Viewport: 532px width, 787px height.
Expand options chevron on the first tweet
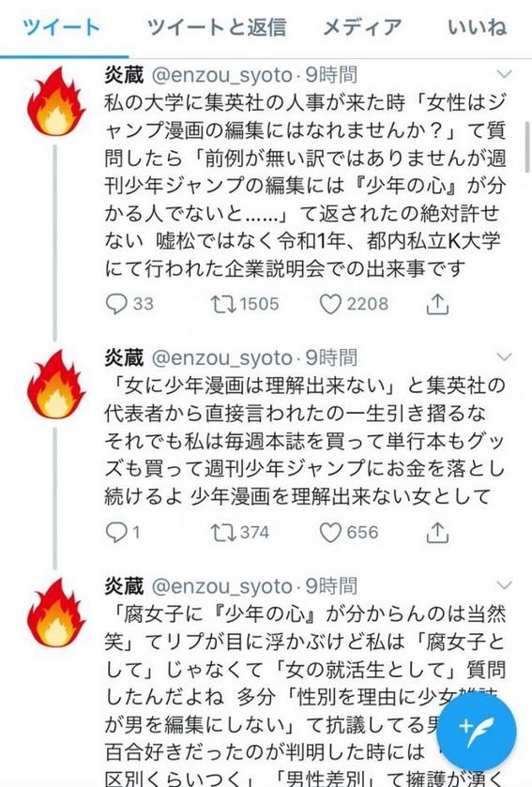point(504,75)
